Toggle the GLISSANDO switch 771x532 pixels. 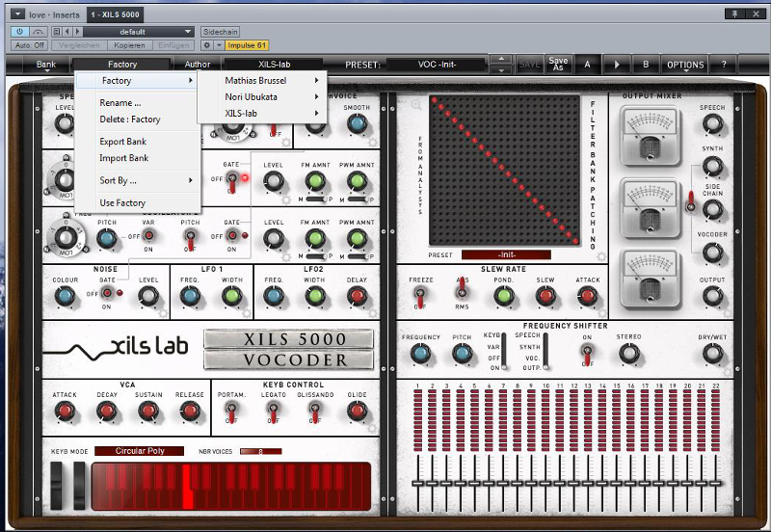tap(315, 412)
